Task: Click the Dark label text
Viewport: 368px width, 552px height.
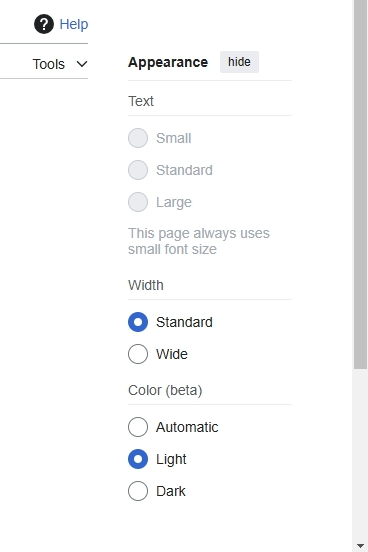Action: [170, 491]
